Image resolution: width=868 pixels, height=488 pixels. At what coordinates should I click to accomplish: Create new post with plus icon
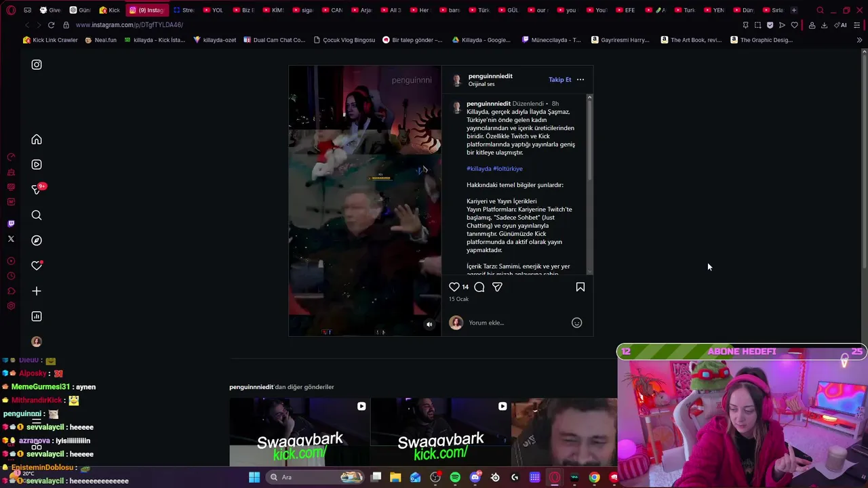pos(37,291)
